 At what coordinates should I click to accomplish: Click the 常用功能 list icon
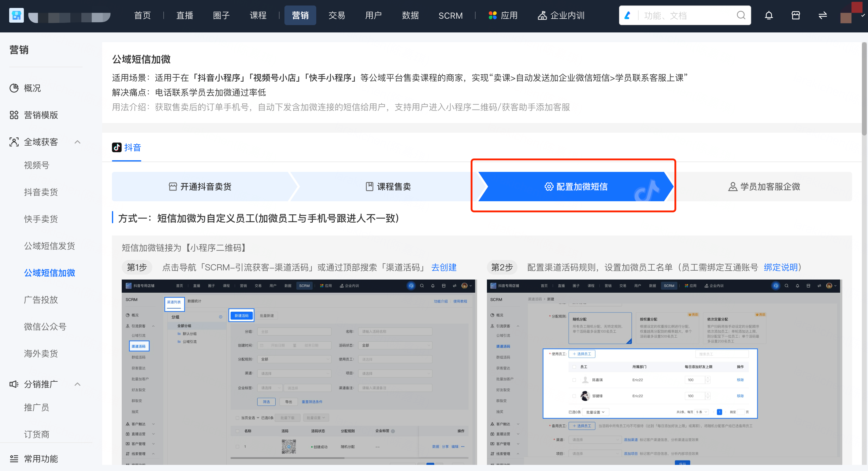14,458
